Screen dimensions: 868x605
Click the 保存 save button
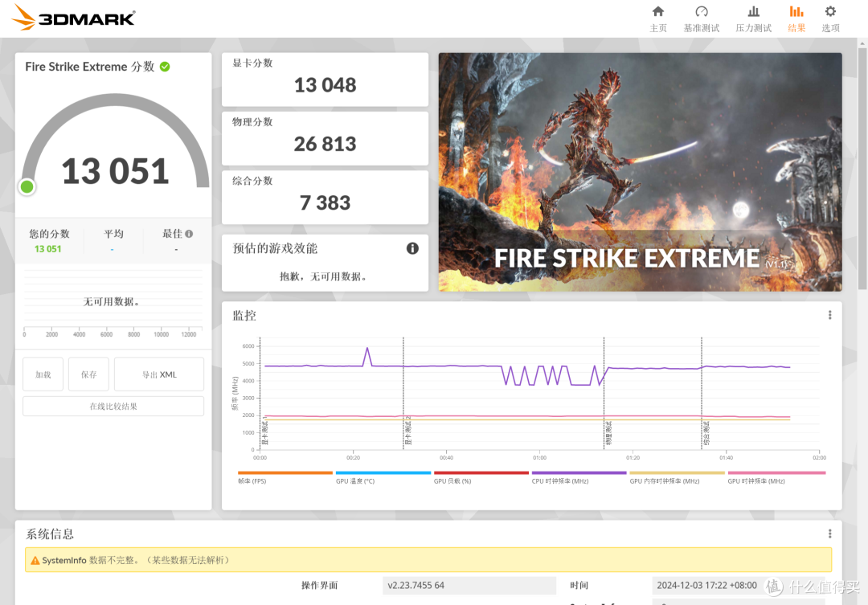tap(88, 374)
